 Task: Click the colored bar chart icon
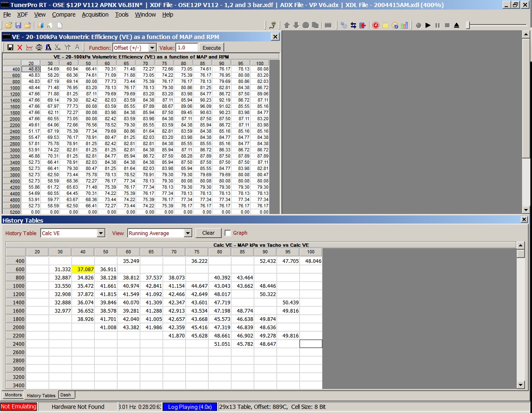click(x=404, y=25)
